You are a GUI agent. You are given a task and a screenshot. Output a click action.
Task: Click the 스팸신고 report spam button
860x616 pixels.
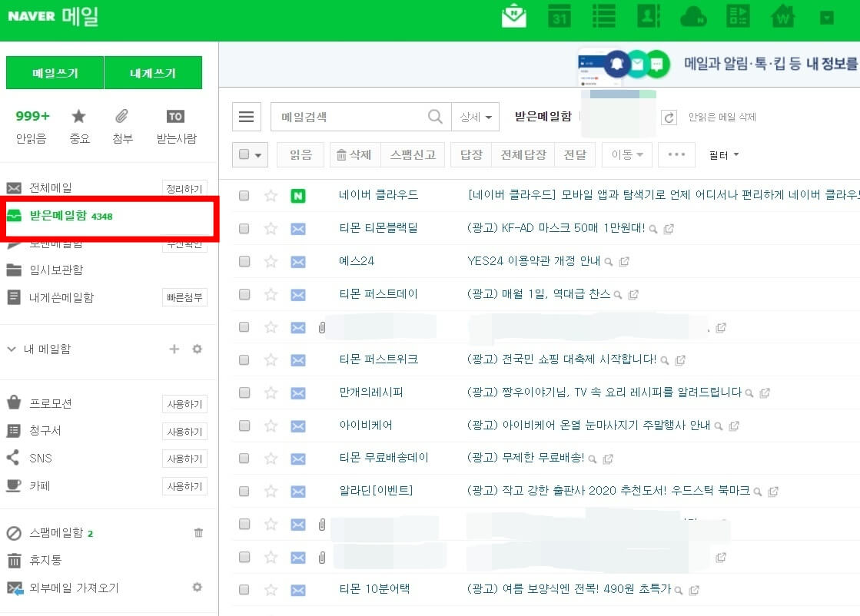tap(413, 155)
